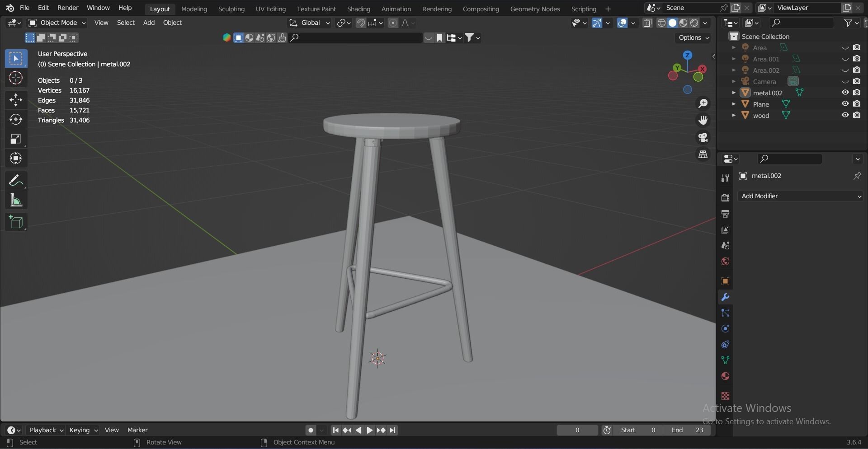Viewport: 868px width, 449px height.
Task: Select the Cursor tool in toolbar
Action: [16, 78]
